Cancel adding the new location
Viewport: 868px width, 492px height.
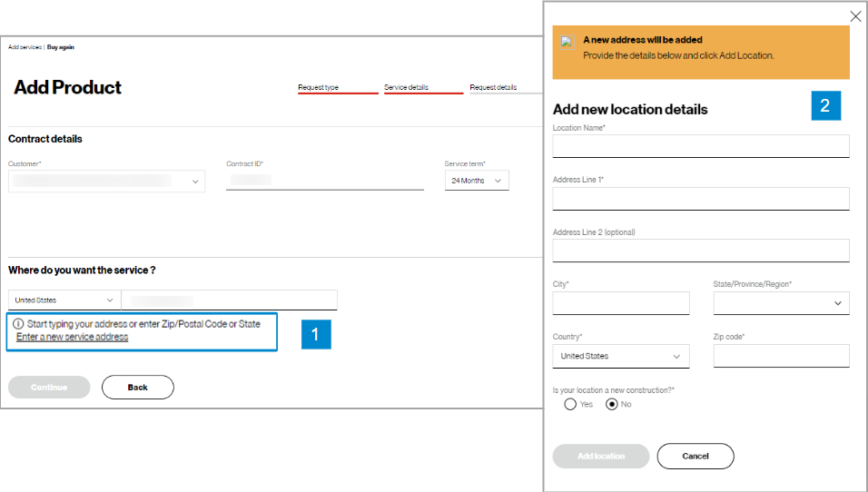point(695,456)
